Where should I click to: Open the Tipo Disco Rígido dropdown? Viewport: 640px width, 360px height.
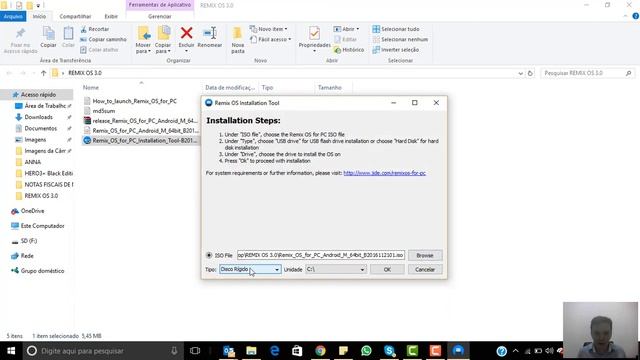[x=250, y=269]
